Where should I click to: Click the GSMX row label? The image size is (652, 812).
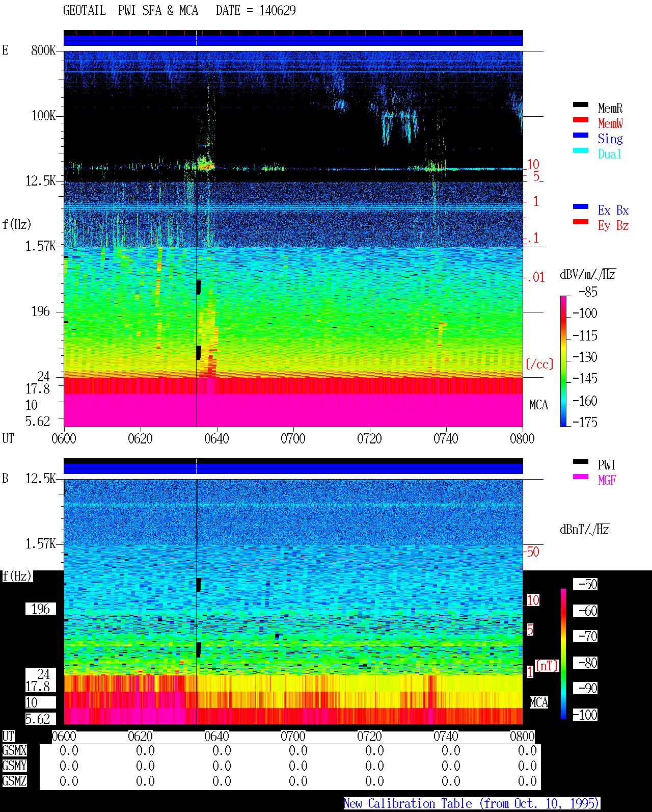[14, 750]
